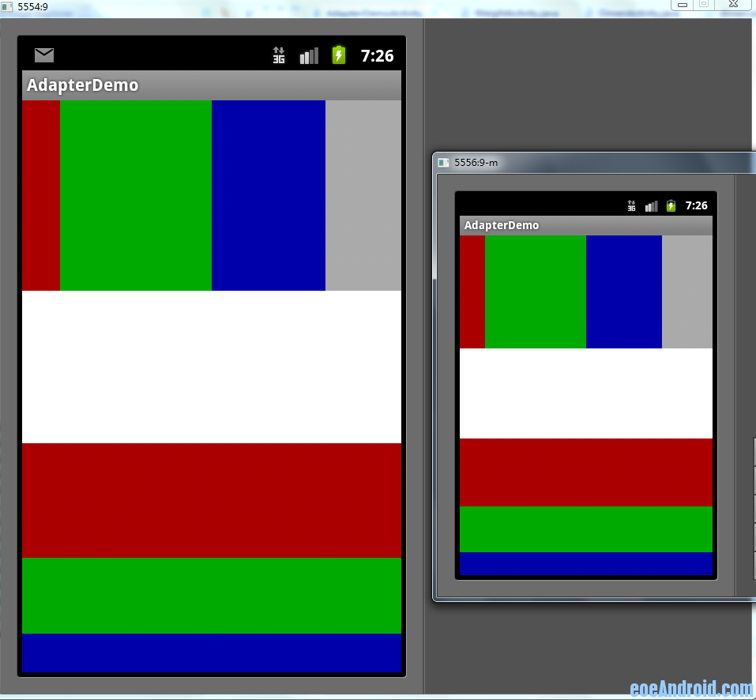Tap the wide red row in large emulator
The image size is (756, 700).
[x=212, y=500]
